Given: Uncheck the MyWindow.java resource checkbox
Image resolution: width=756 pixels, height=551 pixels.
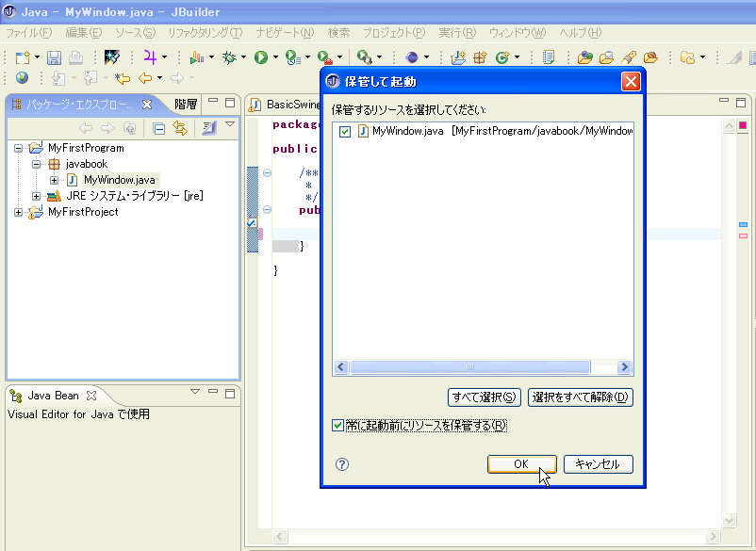Looking at the screenshot, I should 345,132.
